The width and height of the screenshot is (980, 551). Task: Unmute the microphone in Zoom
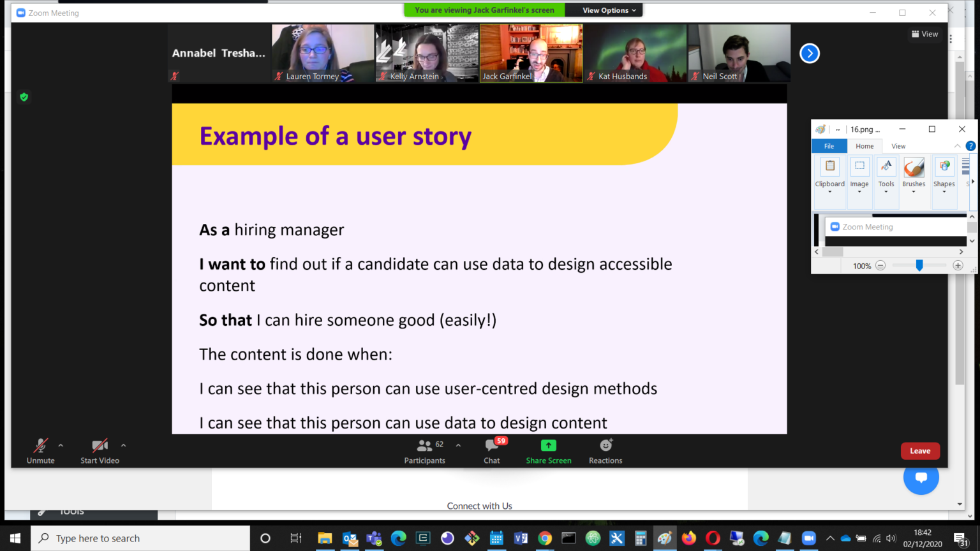(x=40, y=451)
